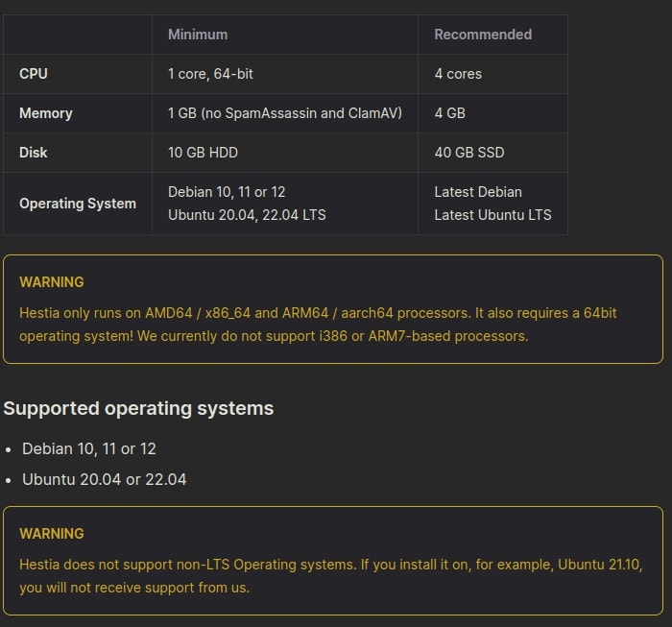Screen dimensions: 672x627
Task: Select the 'Operating System' row label
Action: 78,204
